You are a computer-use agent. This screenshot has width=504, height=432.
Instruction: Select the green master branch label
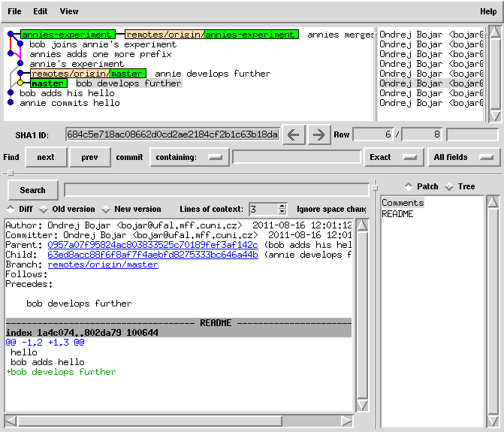[48, 83]
